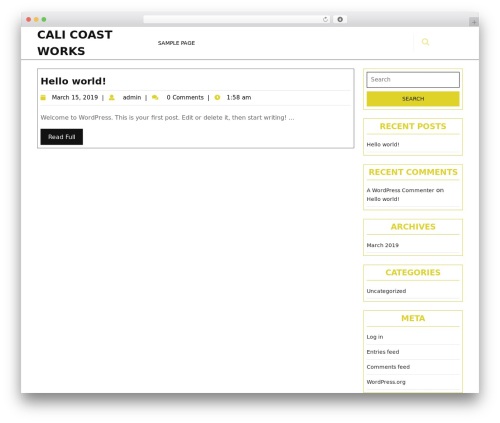
Task: Open March 2019 archive link
Action: (x=383, y=245)
